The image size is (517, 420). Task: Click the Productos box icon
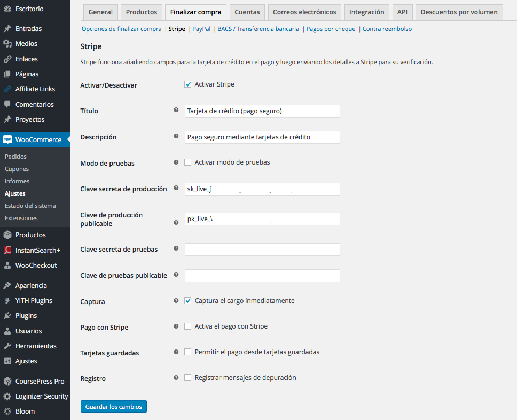(7, 235)
